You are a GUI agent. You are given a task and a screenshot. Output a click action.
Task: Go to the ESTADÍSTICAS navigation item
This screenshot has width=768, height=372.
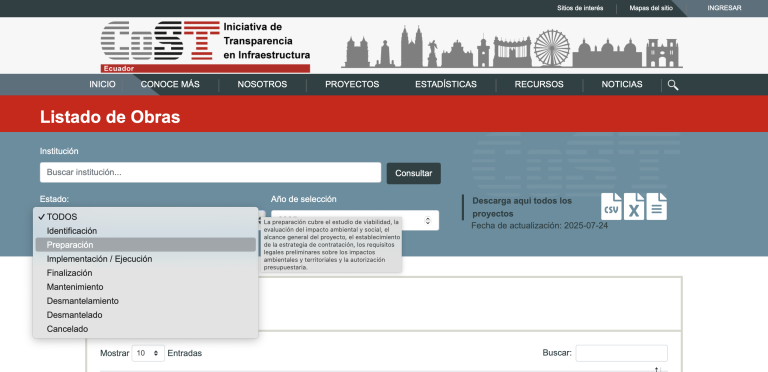[x=446, y=84]
